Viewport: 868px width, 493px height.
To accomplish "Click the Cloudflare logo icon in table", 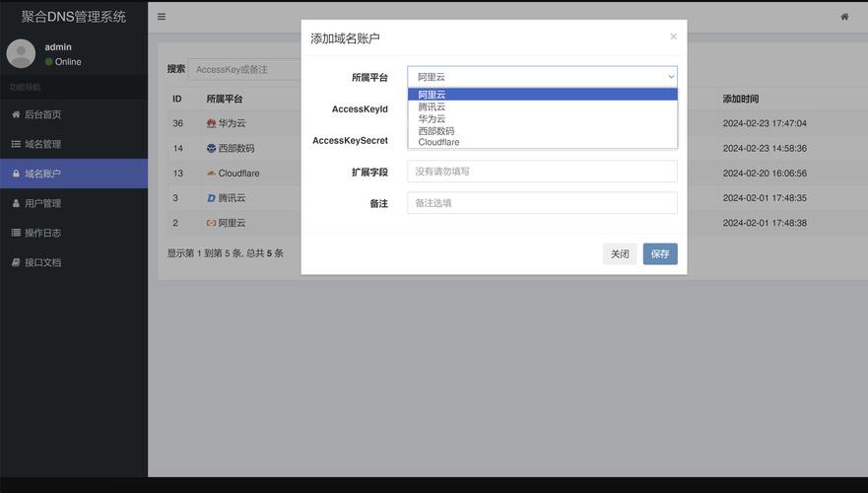I will click(x=211, y=173).
